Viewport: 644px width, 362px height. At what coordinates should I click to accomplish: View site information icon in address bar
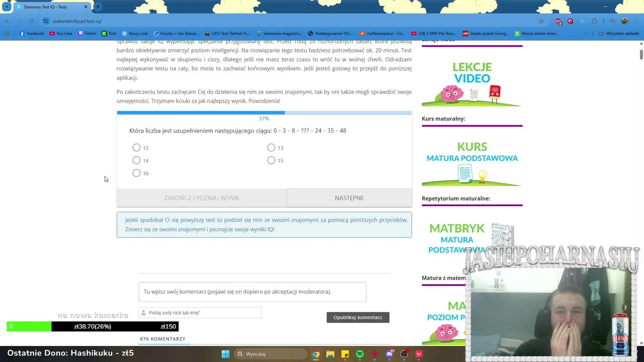(46, 21)
